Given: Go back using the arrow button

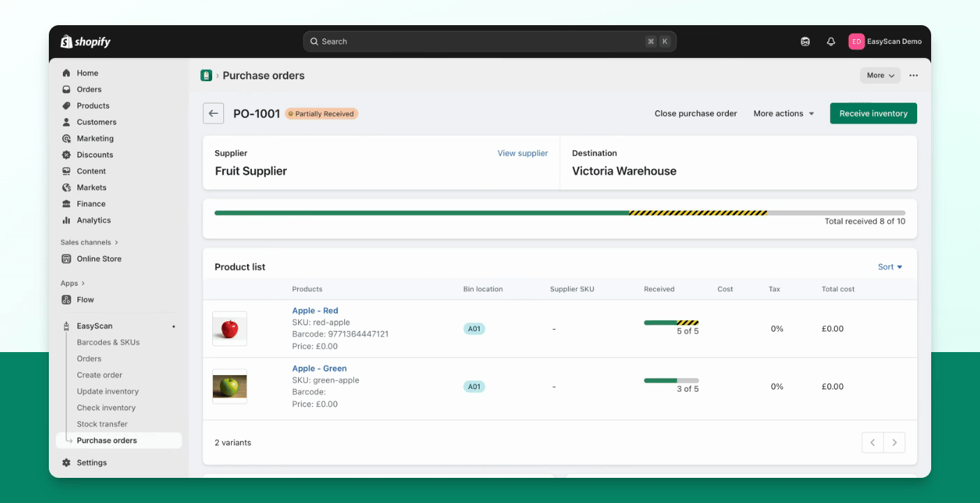Looking at the screenshot, I should 214,113.
